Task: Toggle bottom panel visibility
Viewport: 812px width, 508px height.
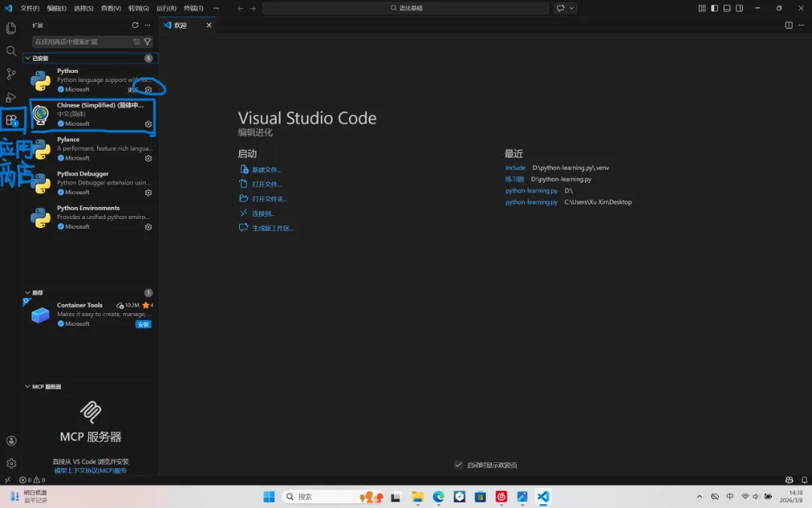Action: click(727, 8)
